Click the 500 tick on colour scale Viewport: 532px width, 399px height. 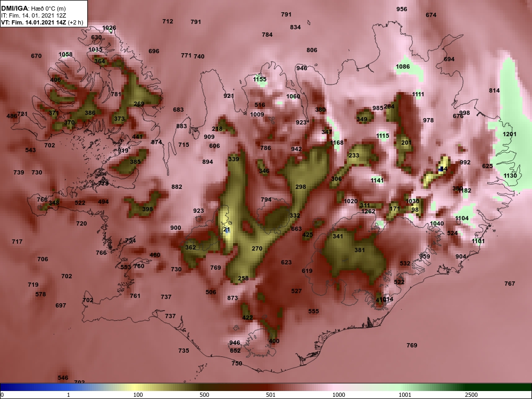pos(204,395)
